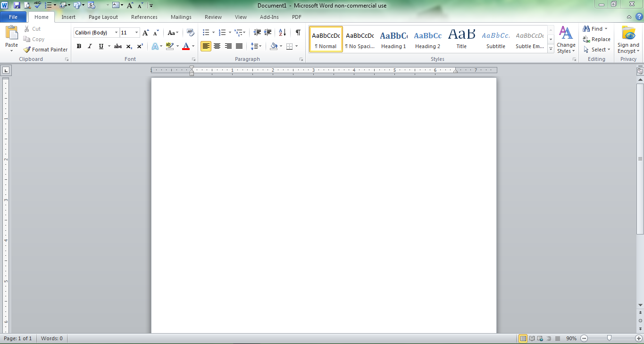The height and width of the screenshot is (344, 644).
Task: Switch to Outline view in status bar
Action: pyautogui.click(x=549, y=338)
